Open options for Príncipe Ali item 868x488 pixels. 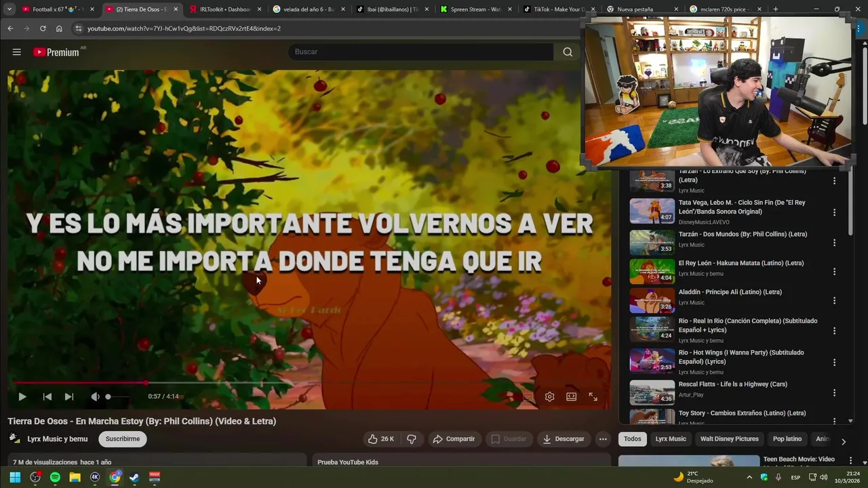point(834,301)
